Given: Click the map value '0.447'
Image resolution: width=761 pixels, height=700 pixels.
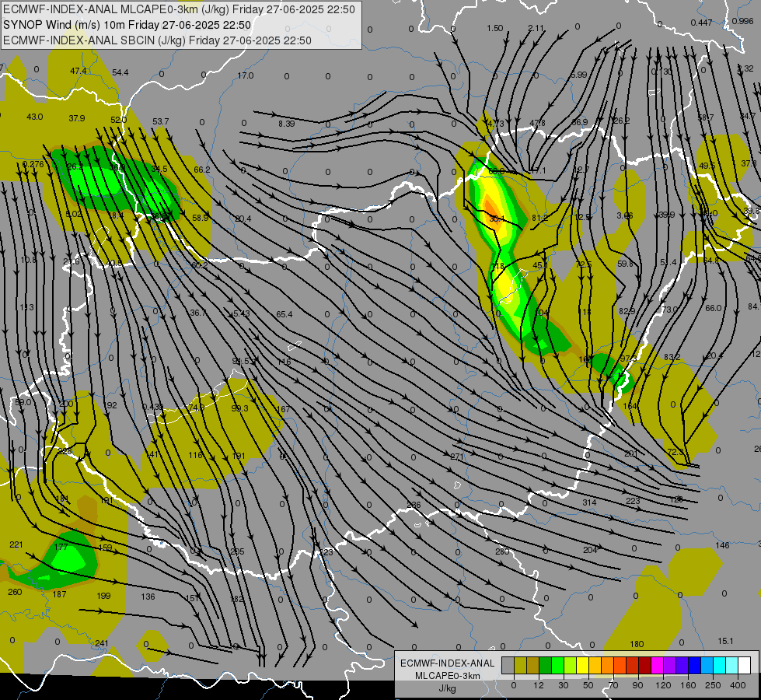Looking at the screenshot, I should [x=702, y=23].
